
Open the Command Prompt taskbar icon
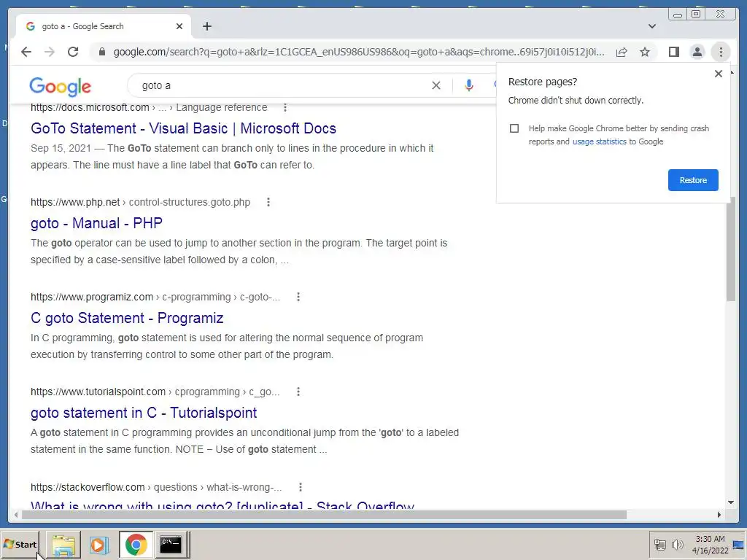[171, 544]
